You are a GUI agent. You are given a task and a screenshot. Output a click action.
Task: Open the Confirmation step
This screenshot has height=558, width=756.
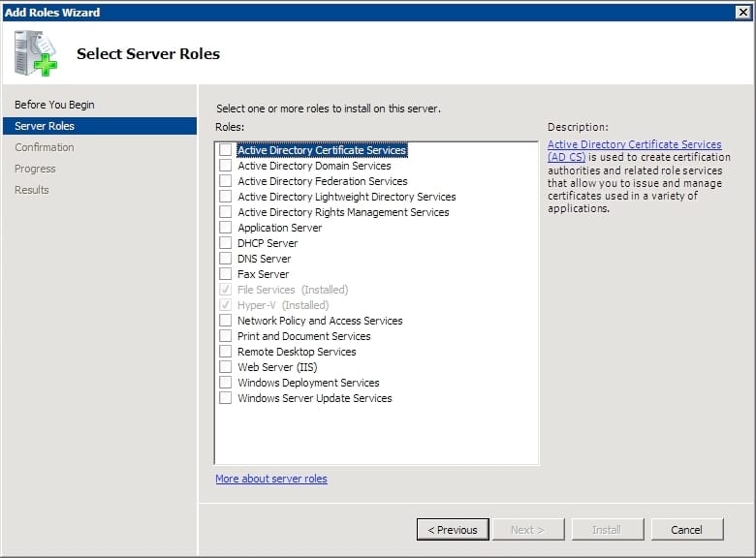pos(45,147)
